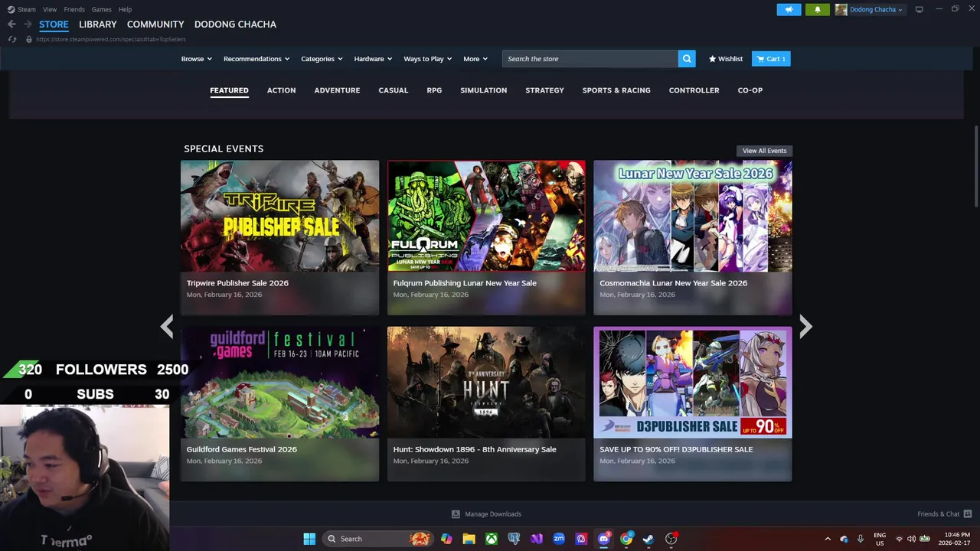Click the Windows taskbar Search box

coord(377,539)
